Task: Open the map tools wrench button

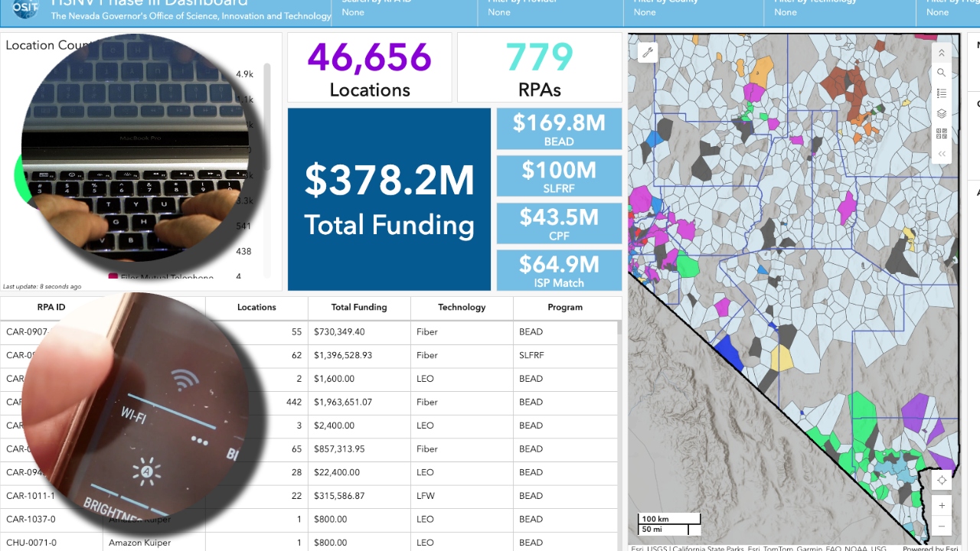Action: click(647, 52)
